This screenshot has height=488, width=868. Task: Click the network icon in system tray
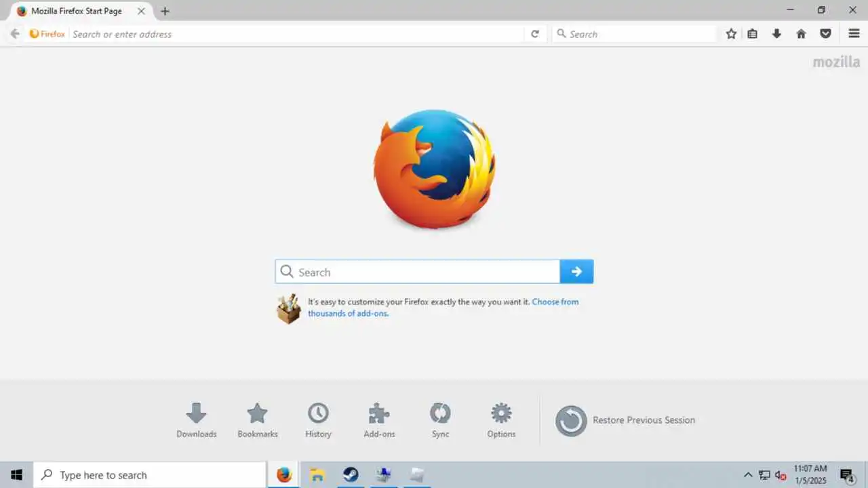click(x=764, y=475)
